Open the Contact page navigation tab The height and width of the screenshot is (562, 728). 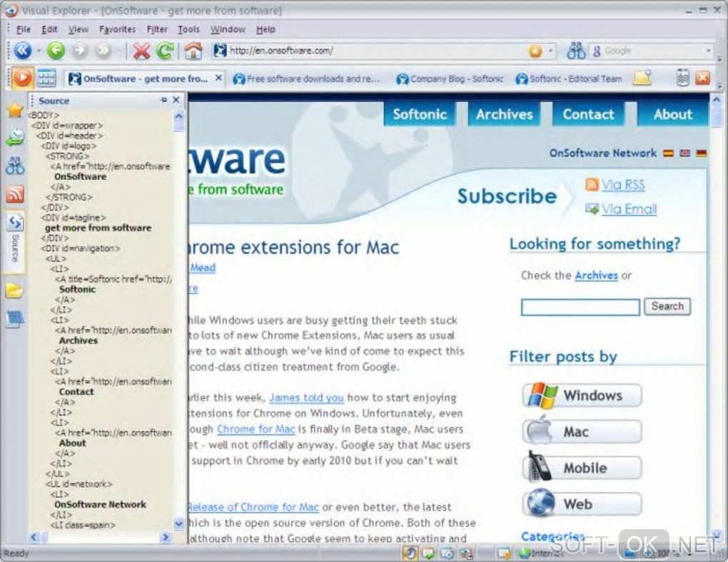point(588,114)
